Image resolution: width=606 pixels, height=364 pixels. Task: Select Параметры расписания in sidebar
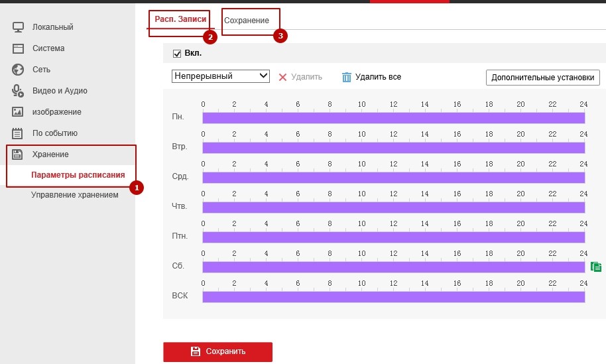pos(78,175)
